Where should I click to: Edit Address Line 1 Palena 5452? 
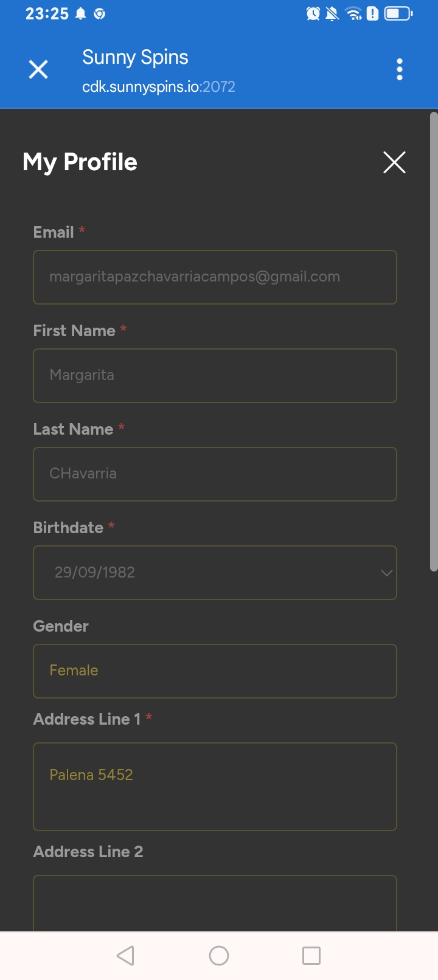click(x=215, y=786)
